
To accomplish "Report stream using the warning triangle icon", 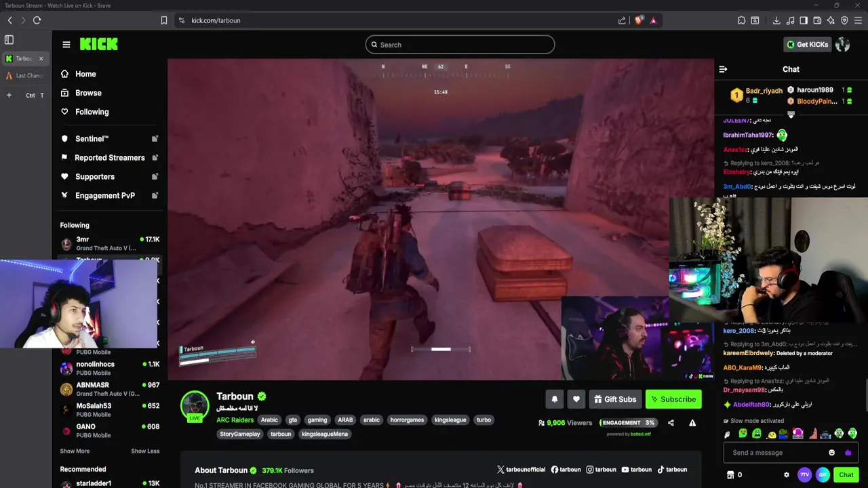I will (692, 423).
